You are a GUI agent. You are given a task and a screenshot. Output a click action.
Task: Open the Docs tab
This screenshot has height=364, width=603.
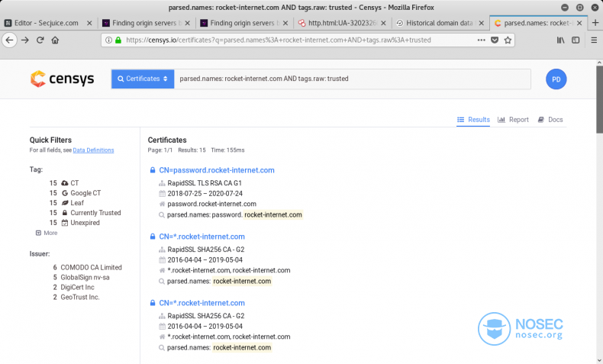coord(550,120)
